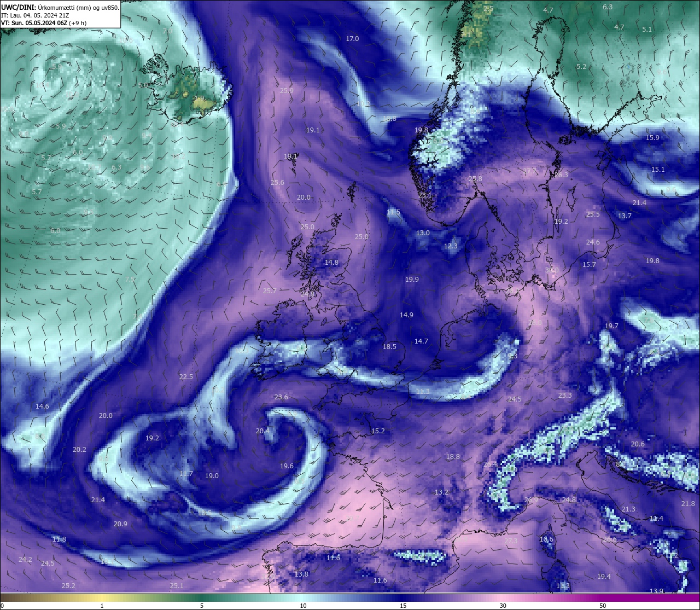
Task: Click the 15 label on the legend
Action: coord(403,606)
